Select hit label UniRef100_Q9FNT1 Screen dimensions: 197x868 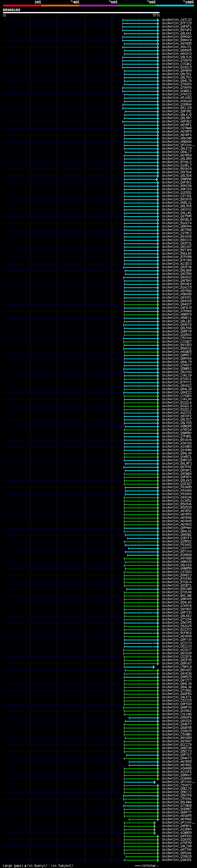177,26
